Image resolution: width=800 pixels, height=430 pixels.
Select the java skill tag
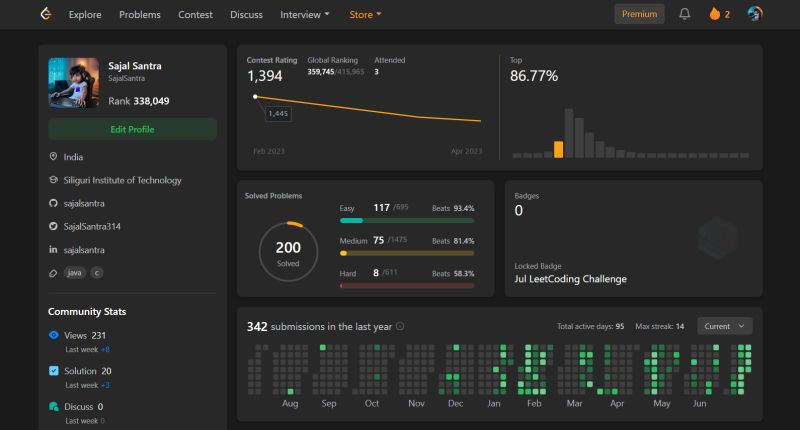click(x=74, y=273)
